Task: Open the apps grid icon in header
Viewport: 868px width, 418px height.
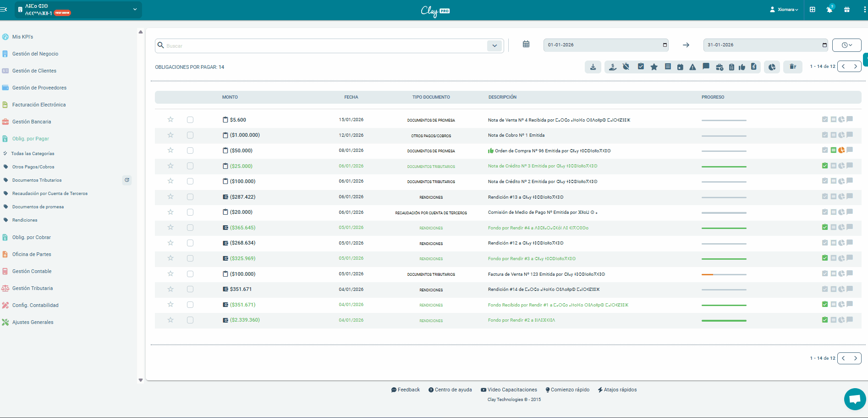Action: click(x=813, y=9)
